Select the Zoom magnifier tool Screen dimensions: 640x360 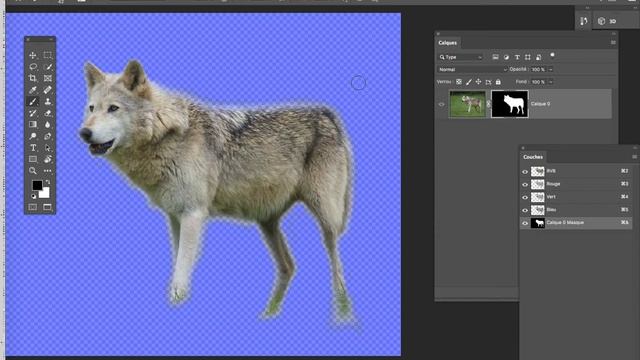pos(33,171)
